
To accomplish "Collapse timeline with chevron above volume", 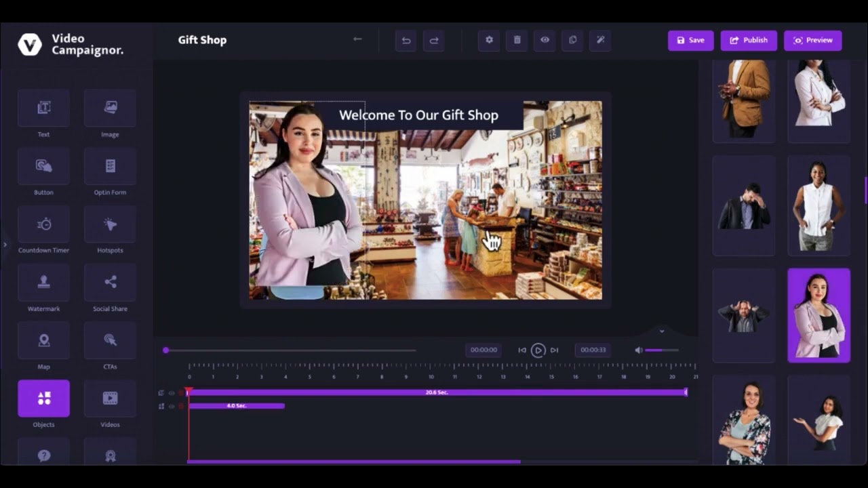I will pos(662,331).
